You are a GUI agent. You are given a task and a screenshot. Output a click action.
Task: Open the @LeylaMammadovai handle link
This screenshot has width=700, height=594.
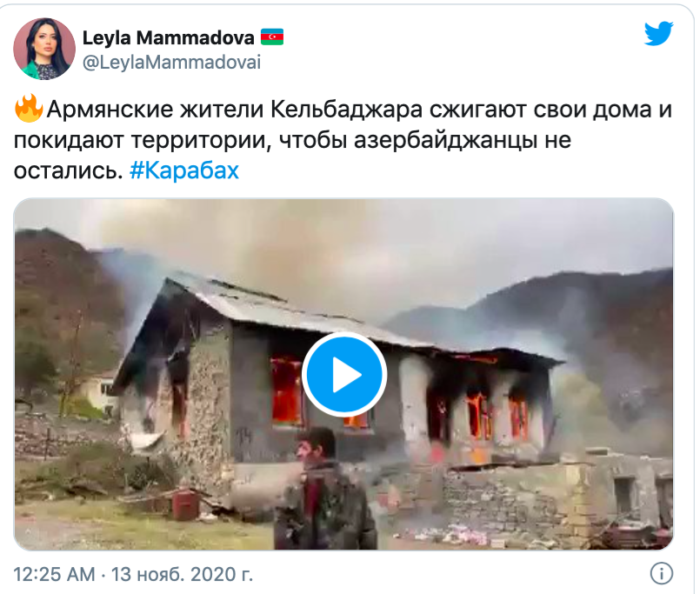pyautogui.click(x=172, y=63)
